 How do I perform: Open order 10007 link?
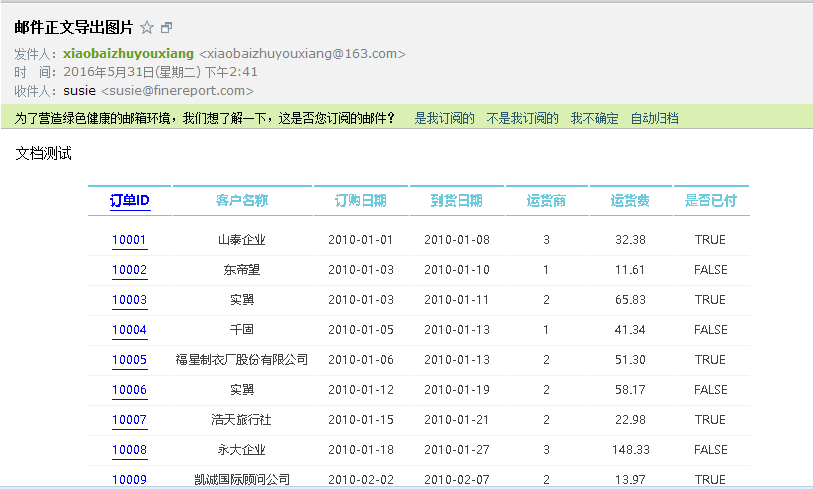tap(130, 421)
